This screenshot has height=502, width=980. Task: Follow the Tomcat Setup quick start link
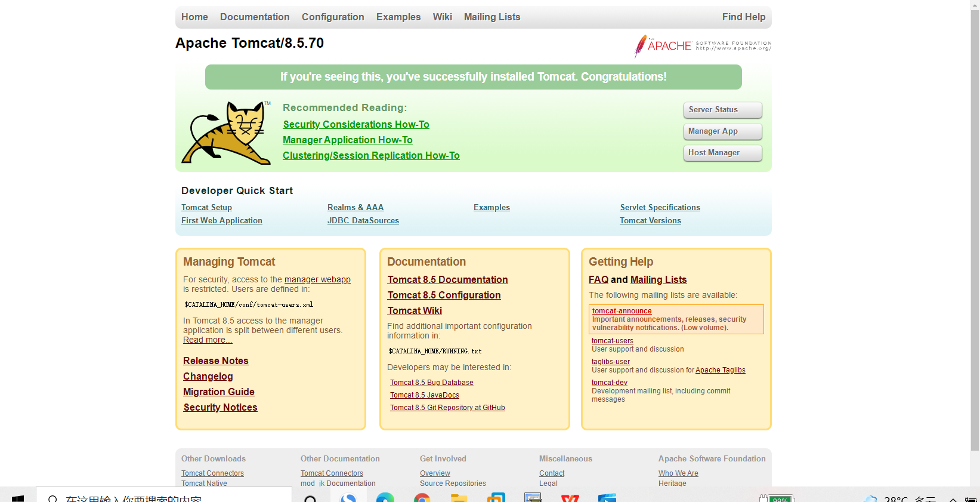[x=206, y=207]
